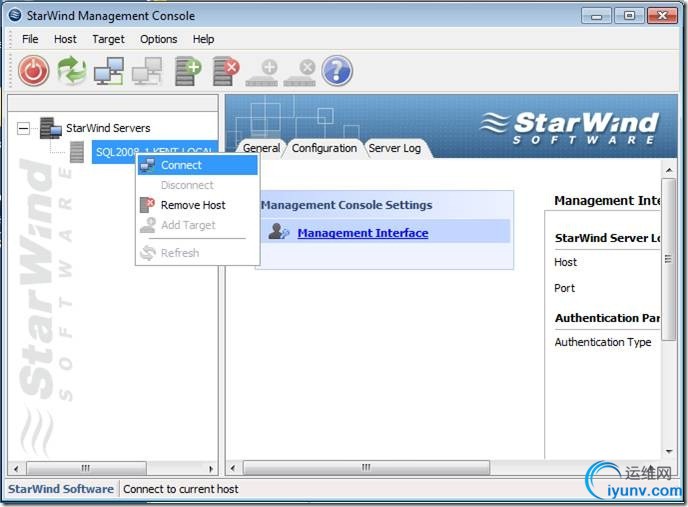Switch to the General tab
The image size is (688, 507).
261,148
